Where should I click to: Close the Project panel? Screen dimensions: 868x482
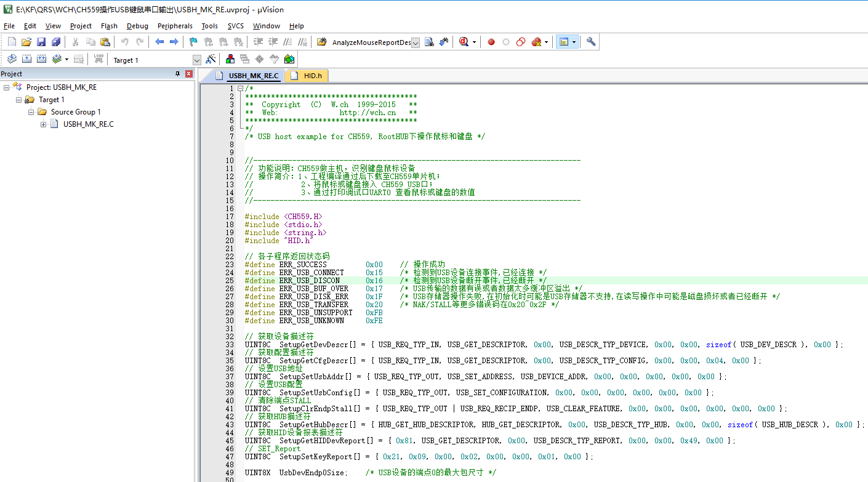[189, 74]
